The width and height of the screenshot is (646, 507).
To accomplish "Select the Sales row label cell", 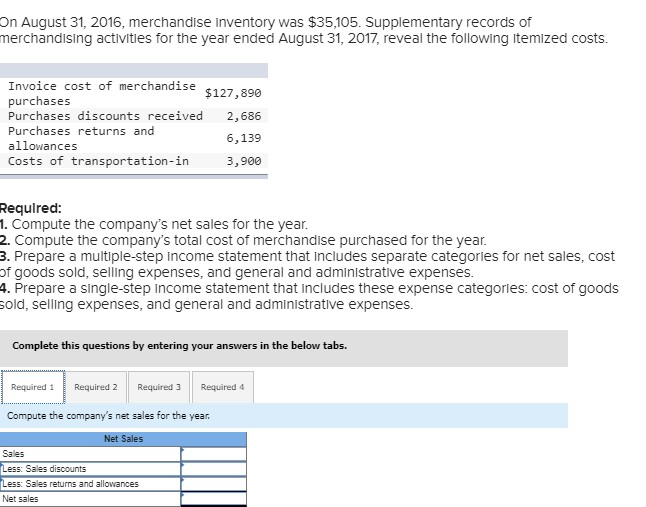I will coord(90,454).
